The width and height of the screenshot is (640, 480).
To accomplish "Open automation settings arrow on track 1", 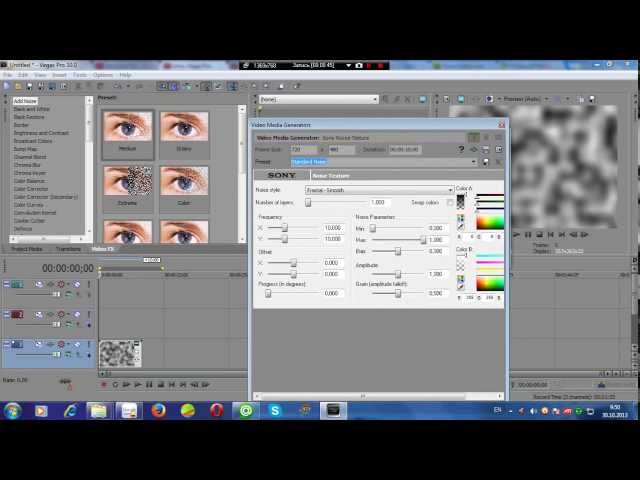I will [x=68, y=284].
